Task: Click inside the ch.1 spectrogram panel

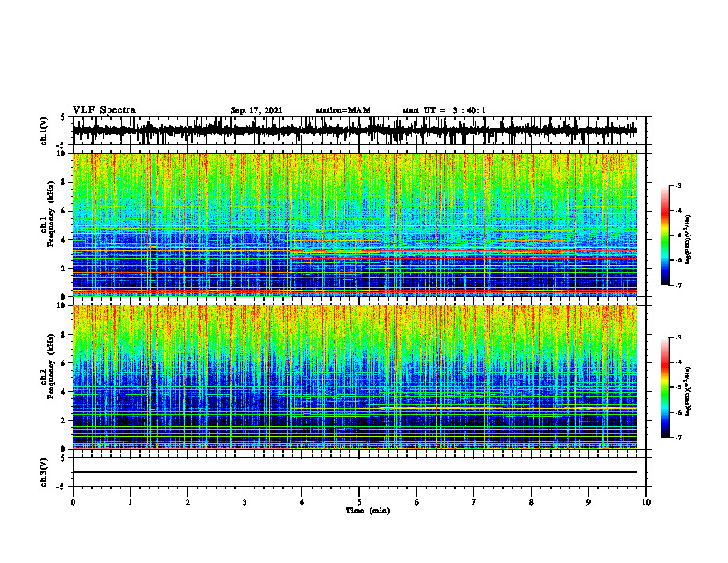Action: coord(355,224)
